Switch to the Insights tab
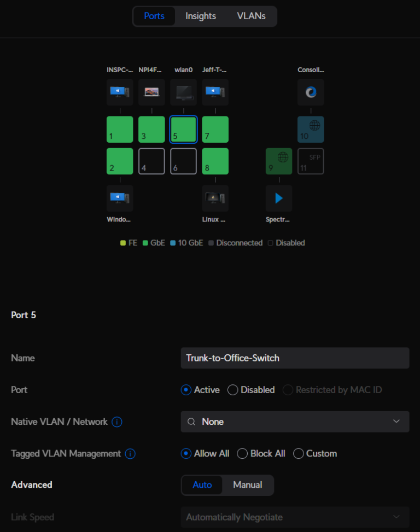This screenshot has width=420, height=532. pyautogui.click(x=201, y=16)
